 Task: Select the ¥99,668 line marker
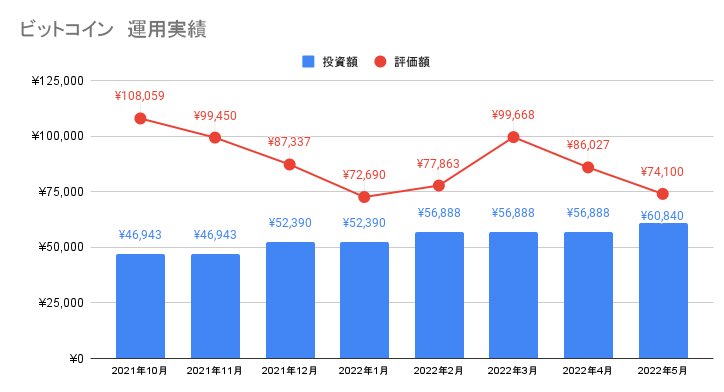tap(513, 137)
